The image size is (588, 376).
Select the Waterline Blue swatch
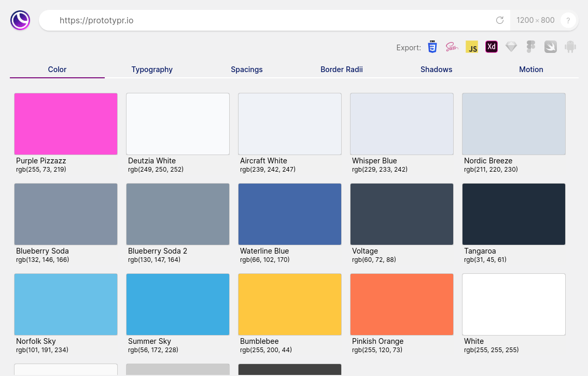(290, 214)
